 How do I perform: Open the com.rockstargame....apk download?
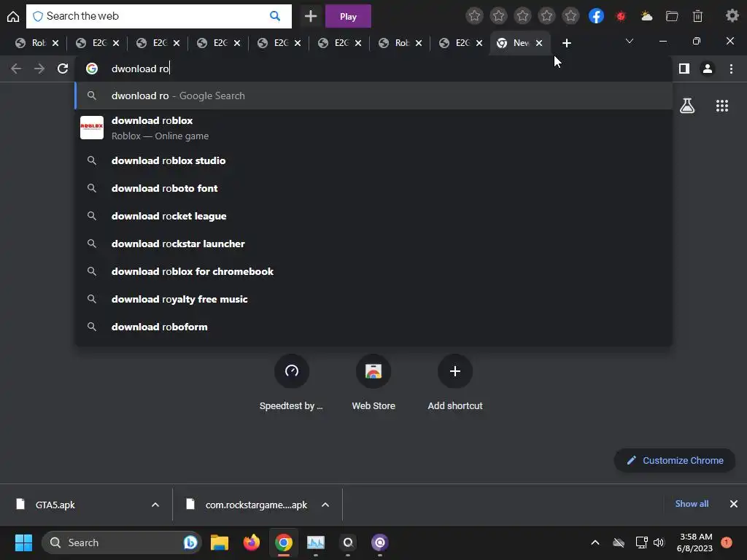click(256, 505)
